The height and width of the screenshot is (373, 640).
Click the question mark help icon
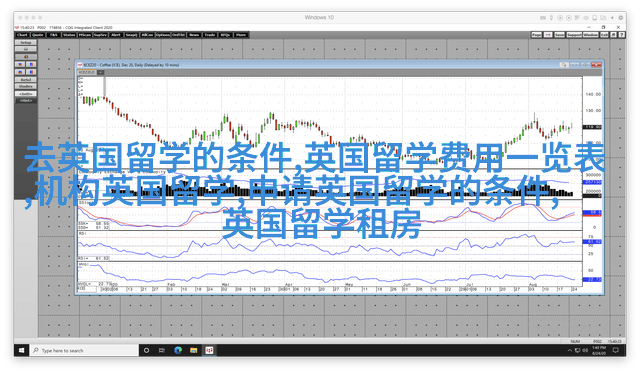(x=622, y=35)
